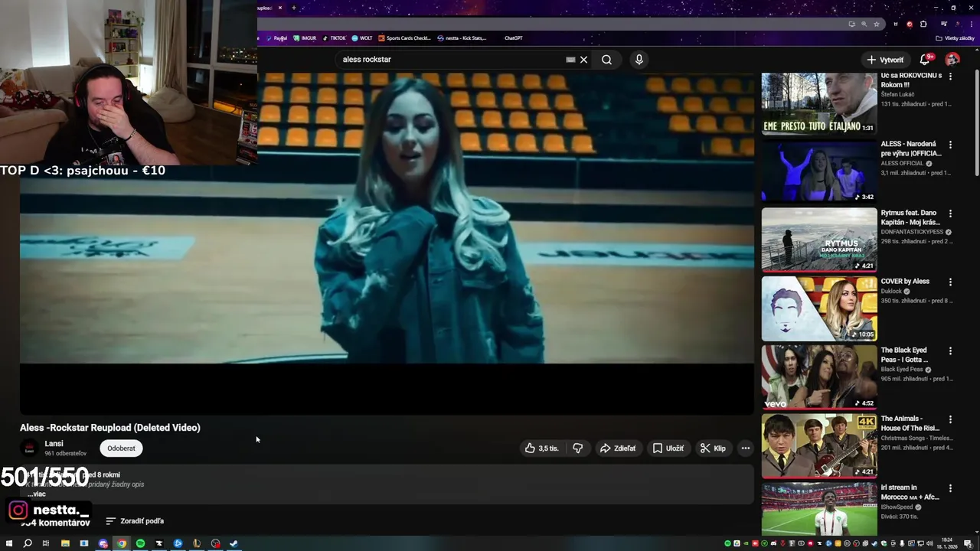The width and height of the screenshot is (980, 551).
Task: Open Chrome from the taskbar
Action: [x=122, y=543]
